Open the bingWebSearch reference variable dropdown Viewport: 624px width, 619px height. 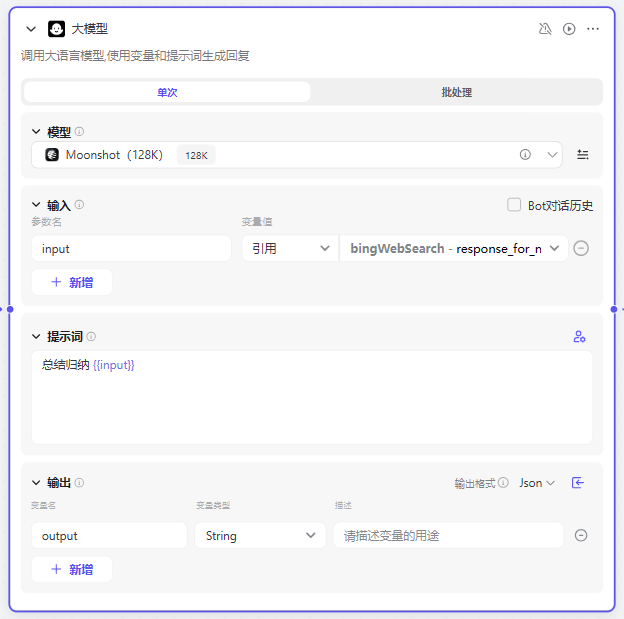(x=454, y=248)
